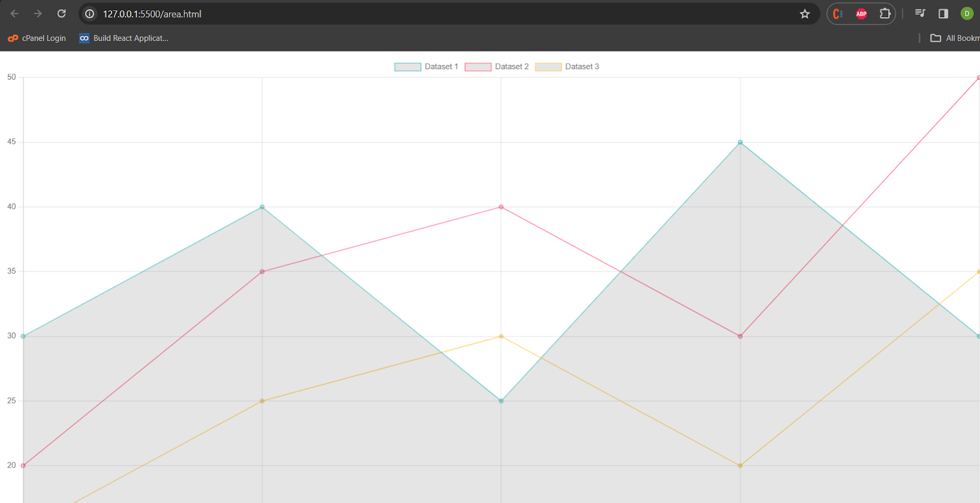Click the red C extension icon
This screenshot has height=503, width=980.
[x=838, y=13]
